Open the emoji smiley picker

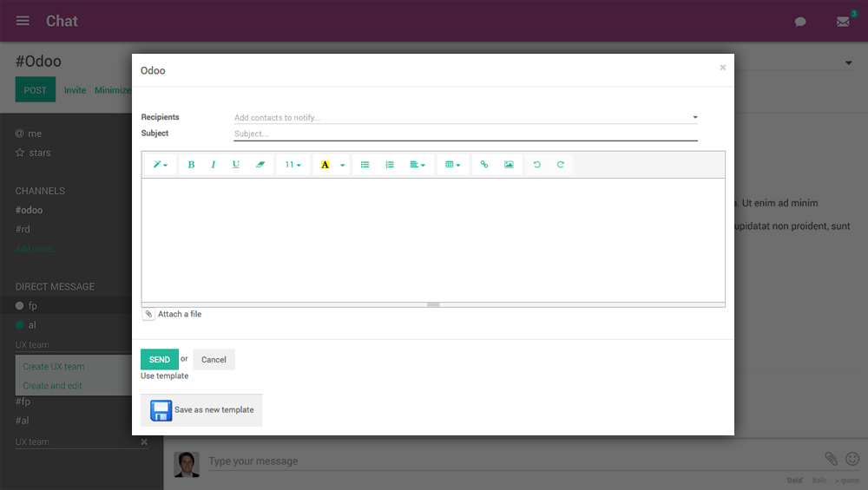852,459
